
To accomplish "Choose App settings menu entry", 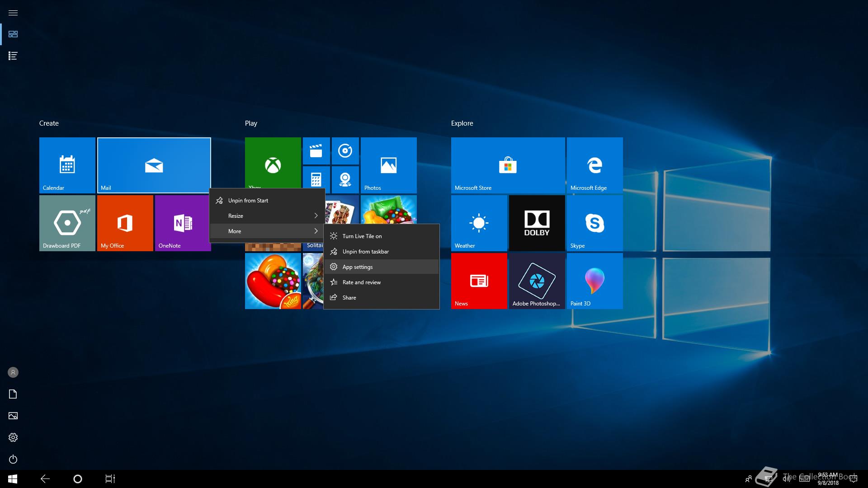I will click(x=382, y=267).
